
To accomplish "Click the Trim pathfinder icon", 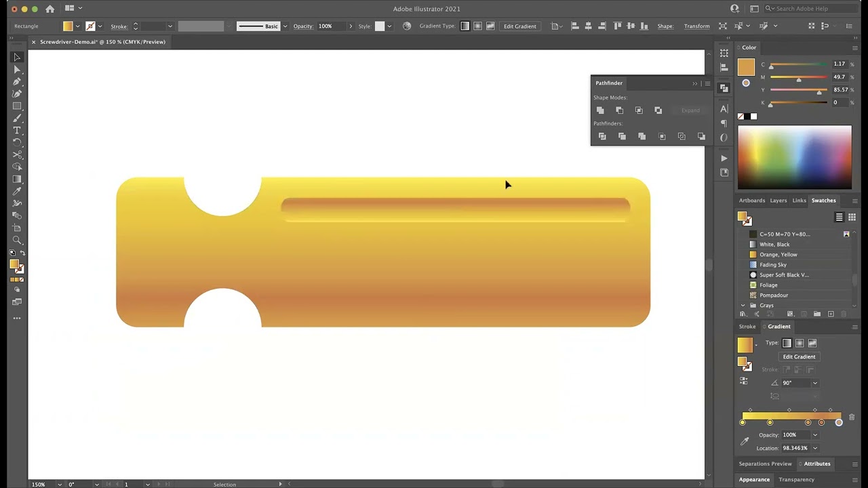I will 622,136.
